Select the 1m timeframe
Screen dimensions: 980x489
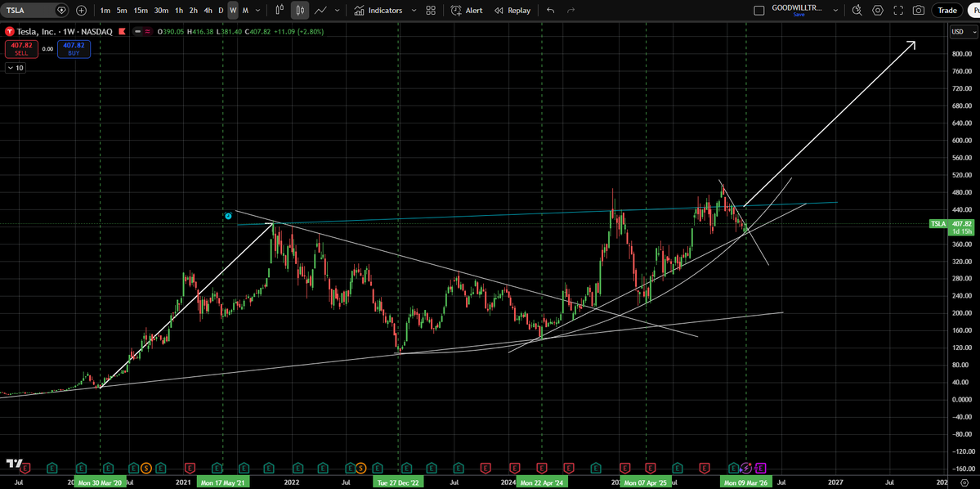pos(105,10)
